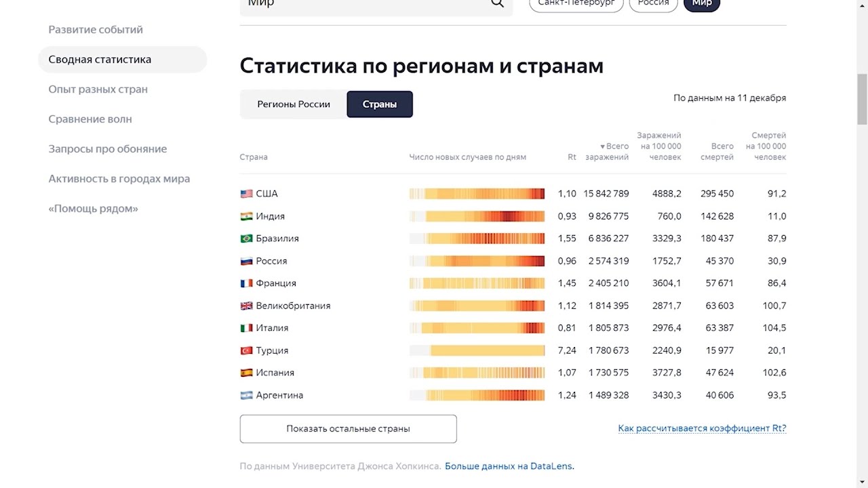This screenshot has width=868, height=488.
Task: Click the Аргентина country name
Action: pos(279,395)
